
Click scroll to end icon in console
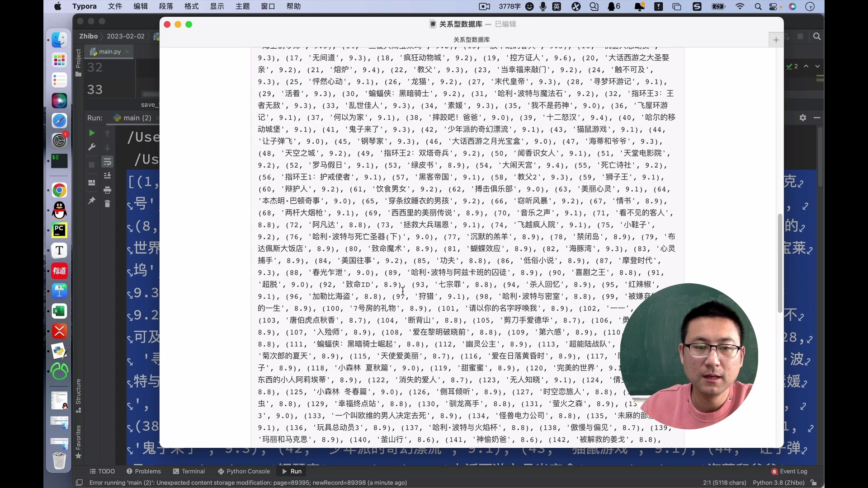pos(107,176)
